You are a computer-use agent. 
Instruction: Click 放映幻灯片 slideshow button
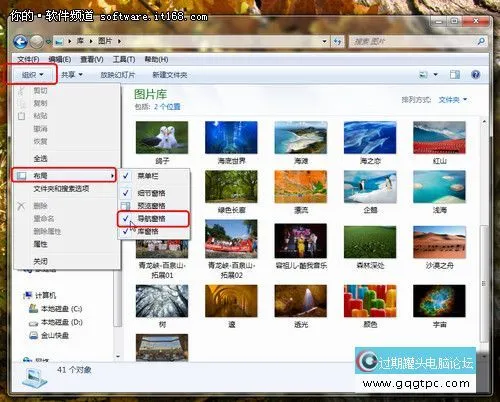coord(118,75)
